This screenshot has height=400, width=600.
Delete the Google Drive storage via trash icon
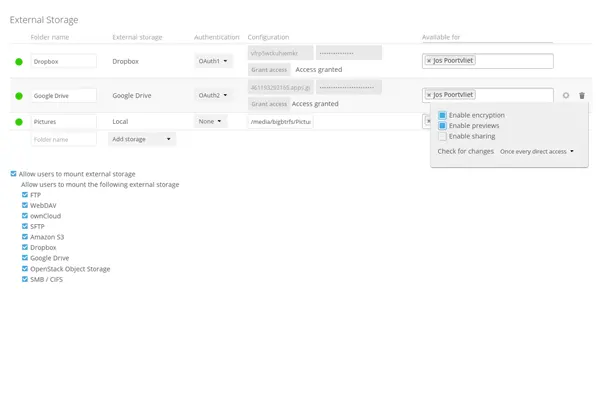click(582, 96)
